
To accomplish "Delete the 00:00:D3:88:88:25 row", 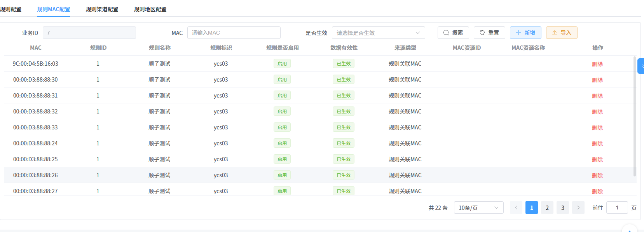I will coord(597,160).
